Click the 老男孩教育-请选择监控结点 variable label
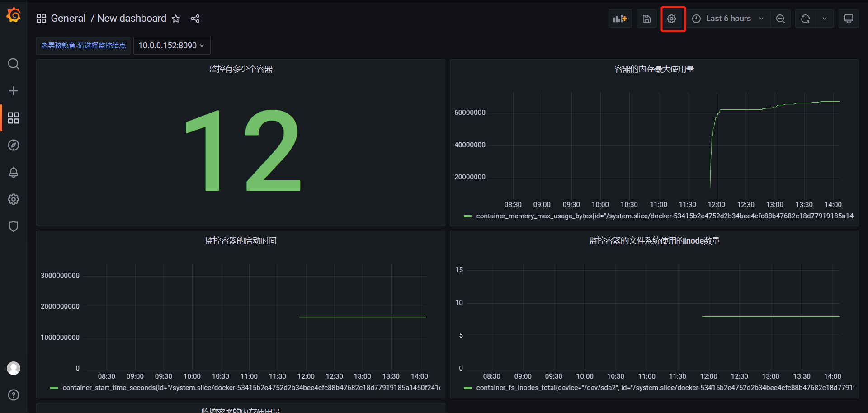Viewport: 868px width, 413px height. [x=84, y=46]
